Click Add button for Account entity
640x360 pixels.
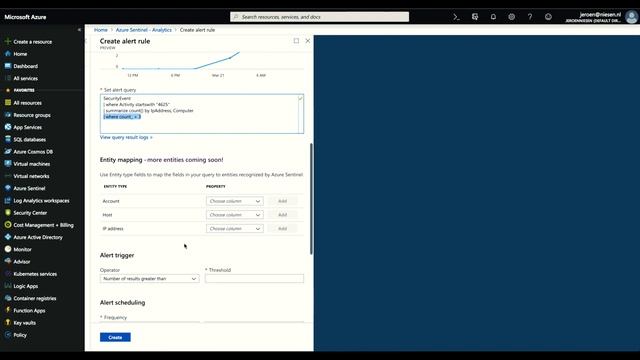point(282,201)
